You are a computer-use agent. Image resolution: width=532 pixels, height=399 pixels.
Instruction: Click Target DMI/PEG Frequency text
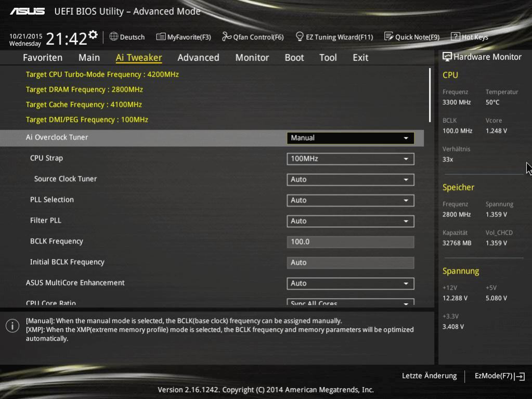87,120
